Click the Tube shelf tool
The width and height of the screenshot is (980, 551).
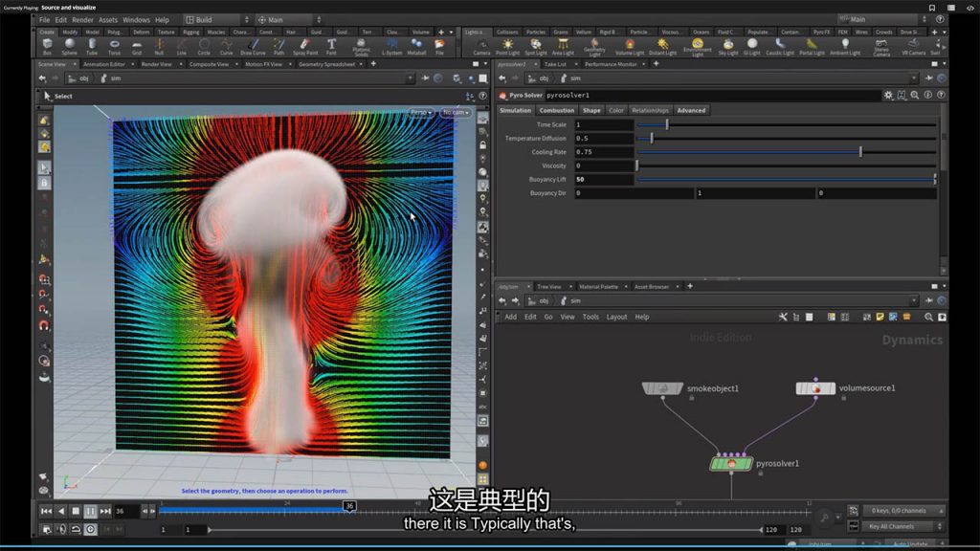coord(92,46)
